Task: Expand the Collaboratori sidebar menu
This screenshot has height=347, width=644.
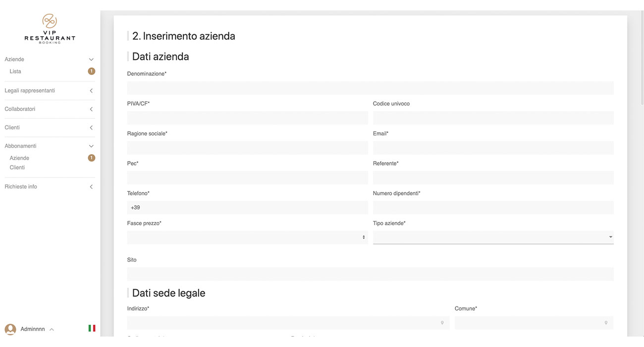Action: pyautogui.click(x=91, y=109)
